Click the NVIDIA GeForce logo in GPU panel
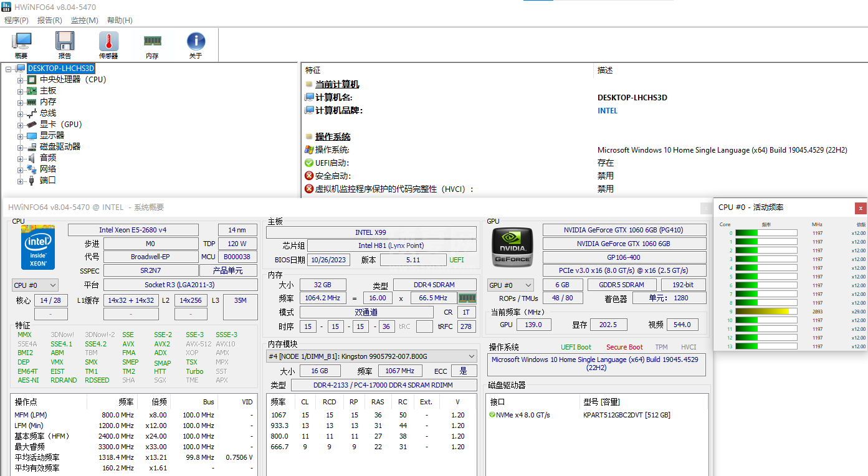 click(512, 247)
